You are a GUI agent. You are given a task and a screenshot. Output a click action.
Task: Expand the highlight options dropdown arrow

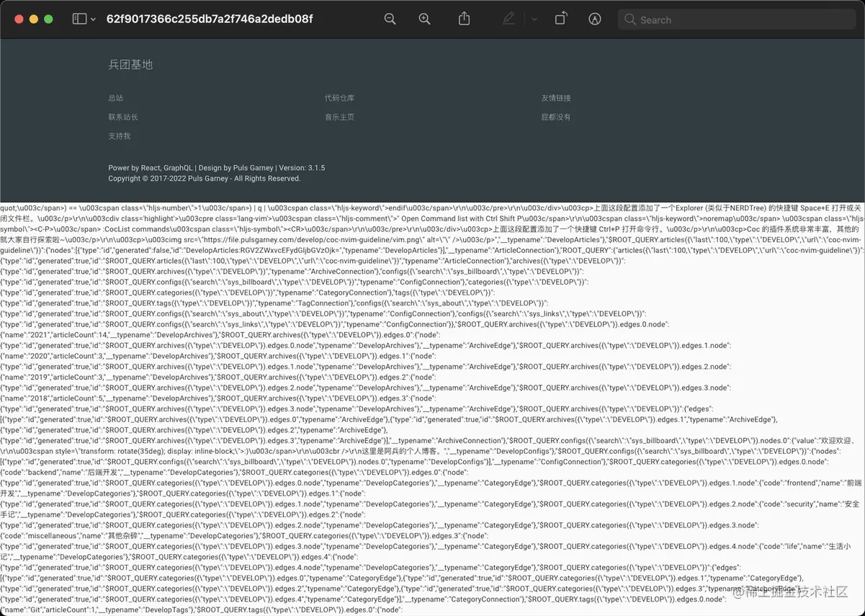click(534, 19)
